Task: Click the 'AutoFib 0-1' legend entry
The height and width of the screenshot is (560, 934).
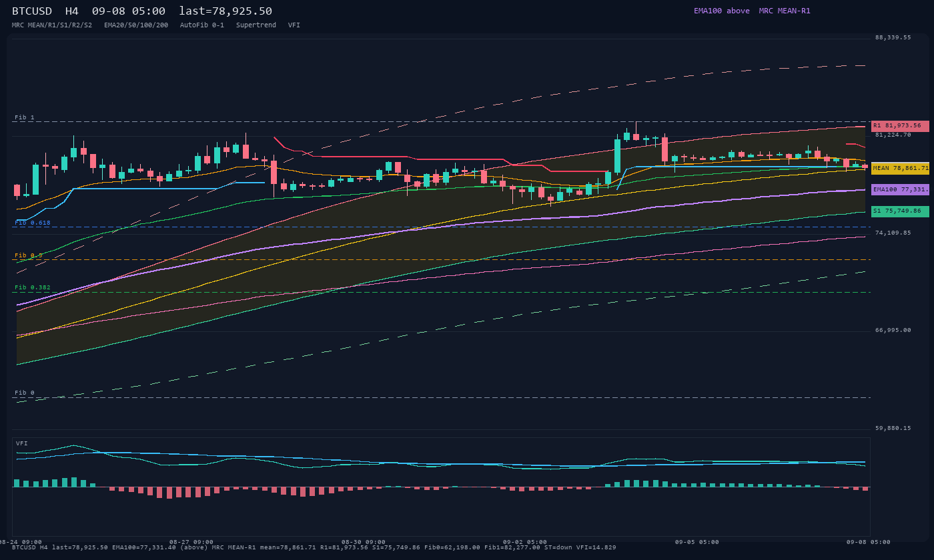Action: 202,25
